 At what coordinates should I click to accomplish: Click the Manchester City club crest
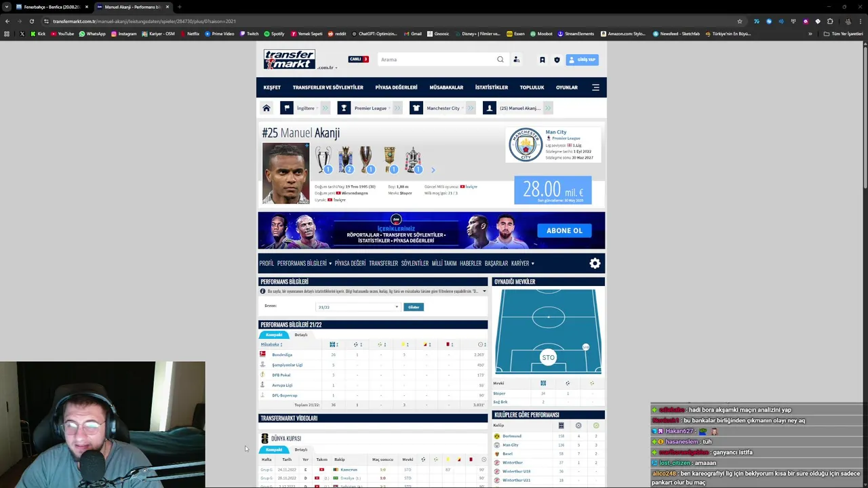[x=526, y=145]
